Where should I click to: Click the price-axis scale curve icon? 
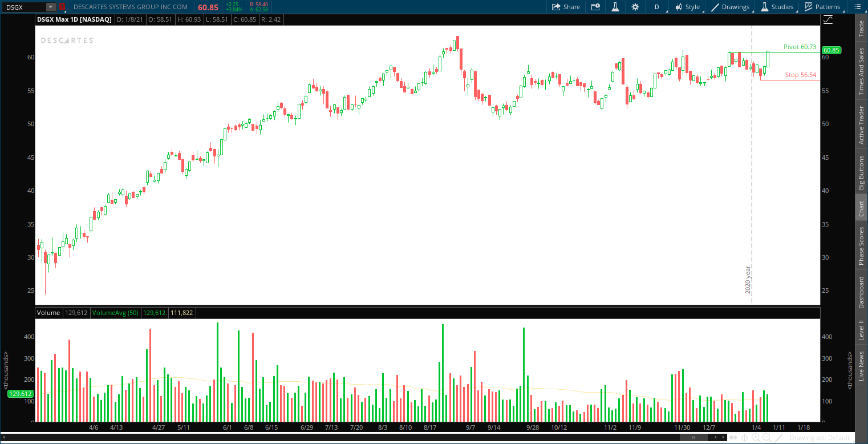point(828,19)
